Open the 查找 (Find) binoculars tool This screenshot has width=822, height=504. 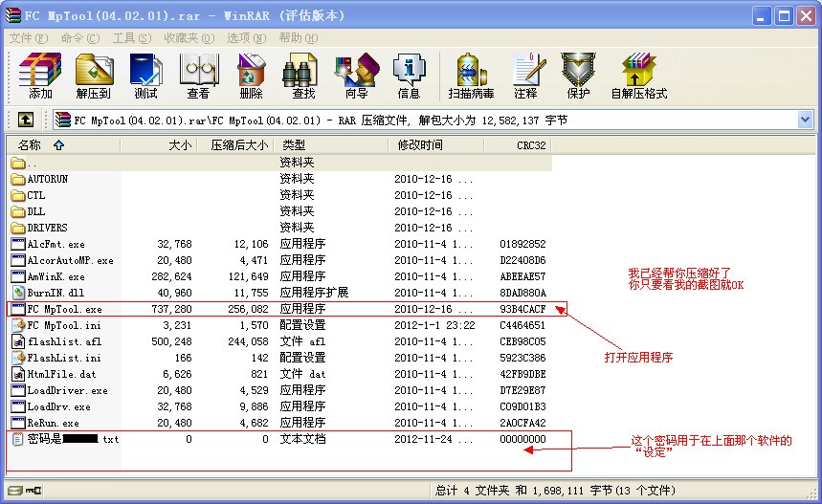tap(303, 76)
